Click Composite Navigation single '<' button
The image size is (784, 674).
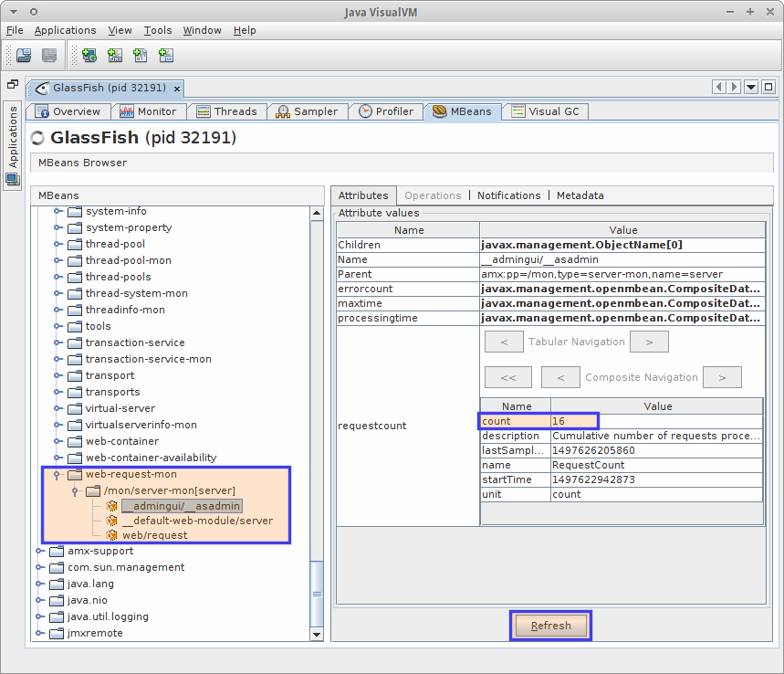(560, 378)
